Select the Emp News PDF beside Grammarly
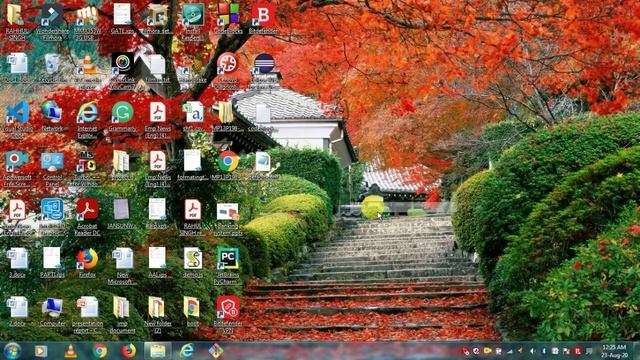The height and width of the screenshot is (360, 640). coord(158,119)
